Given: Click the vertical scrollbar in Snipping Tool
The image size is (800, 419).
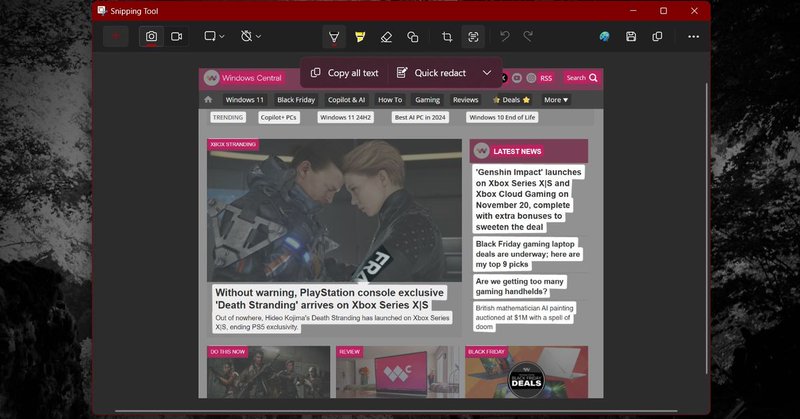Looking at the screenshot, I should click(x=706, y=228).
